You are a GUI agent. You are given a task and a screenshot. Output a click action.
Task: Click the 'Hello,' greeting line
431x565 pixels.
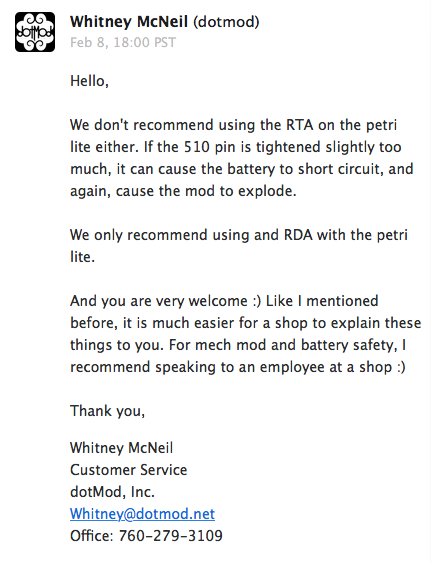pos(89,81)
